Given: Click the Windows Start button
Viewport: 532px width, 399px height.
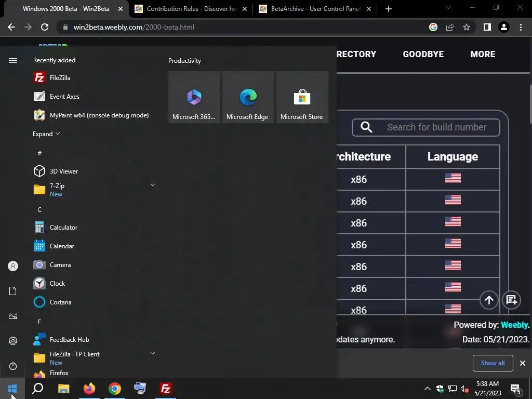Looking at the screenshot, I should click(x=12, y=389).
